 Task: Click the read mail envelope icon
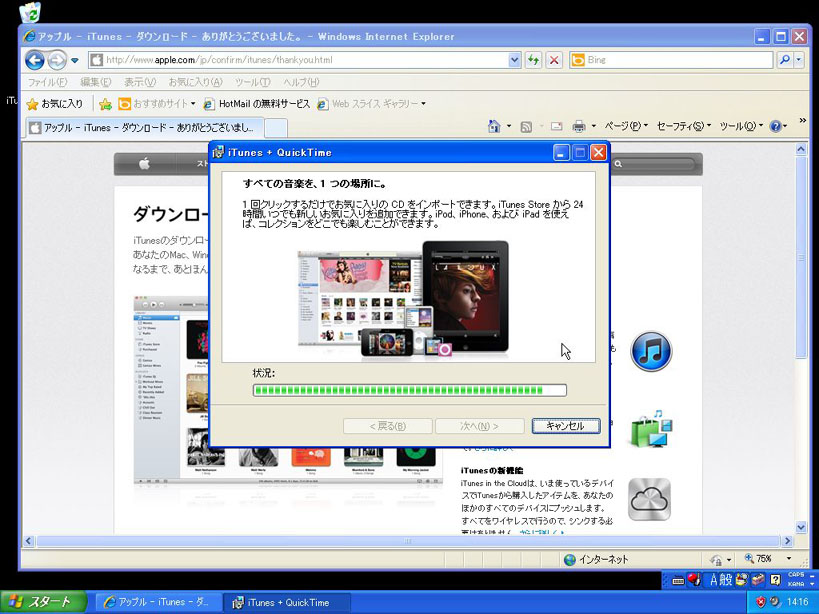pyautogui.click(x=557, y=126)
